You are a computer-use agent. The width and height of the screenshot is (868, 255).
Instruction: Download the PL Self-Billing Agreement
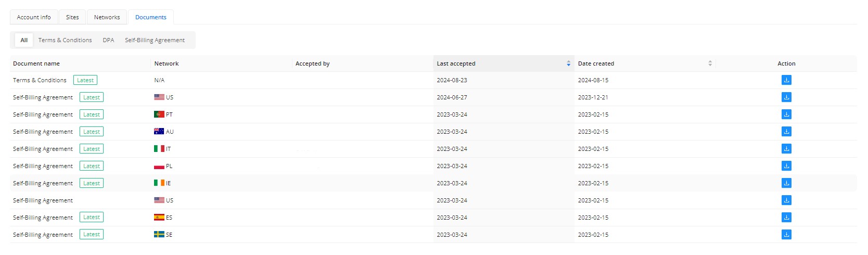[x=786, y=166]
